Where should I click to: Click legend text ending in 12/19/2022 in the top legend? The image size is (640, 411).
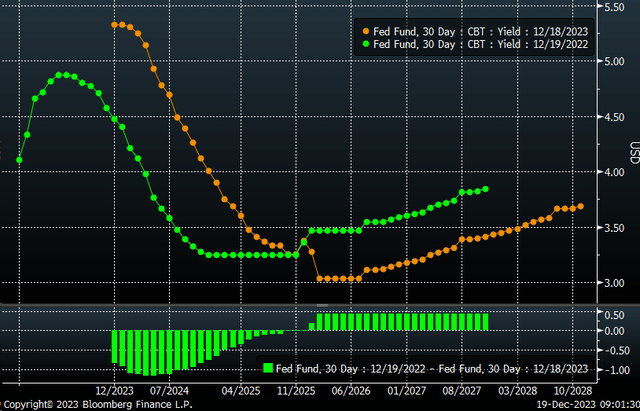pyautogui.click(x=481, y=44)
